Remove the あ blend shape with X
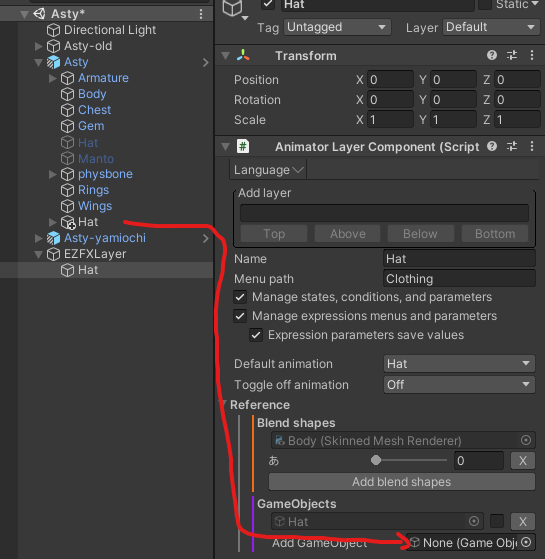The image size is (545, 559). pos(523,461)
